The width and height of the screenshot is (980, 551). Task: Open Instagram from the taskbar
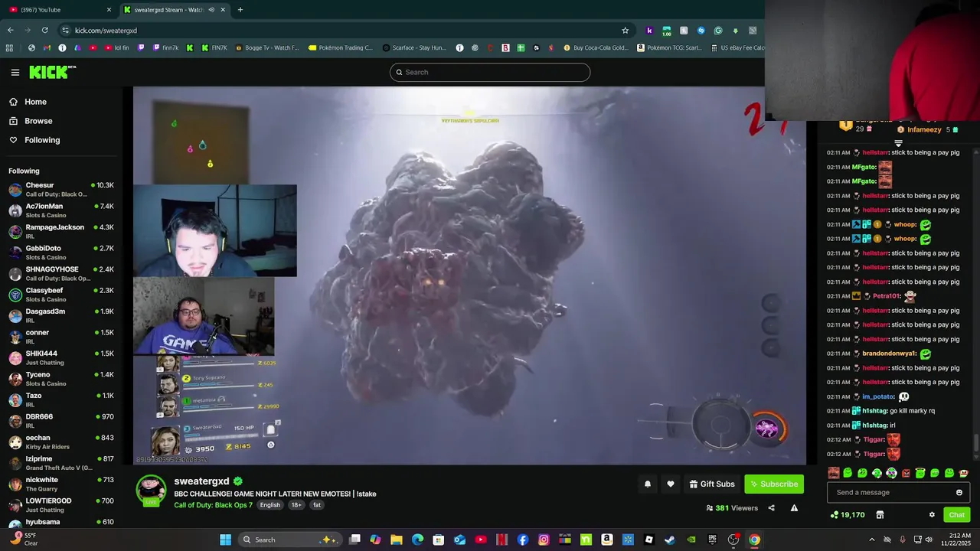click(x=544, y=540)
